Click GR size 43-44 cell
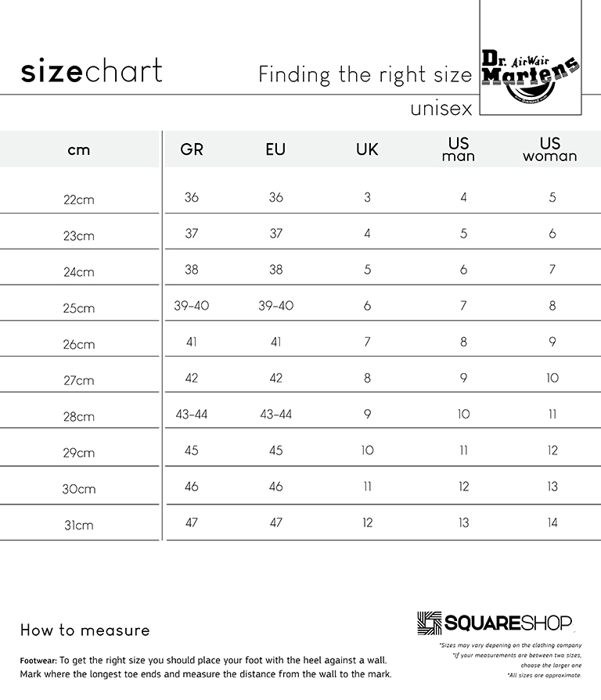Image resolution: width=601 pixels, height=700 pixels. pos(192,415)
